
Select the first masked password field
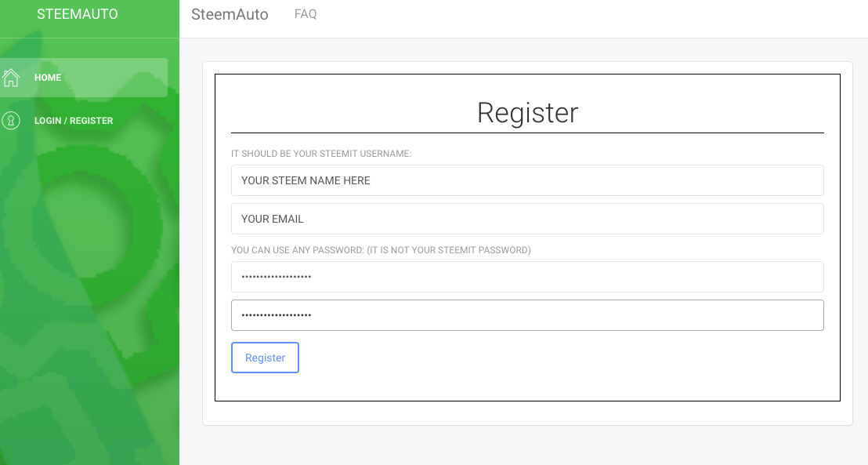pos(527,277)
